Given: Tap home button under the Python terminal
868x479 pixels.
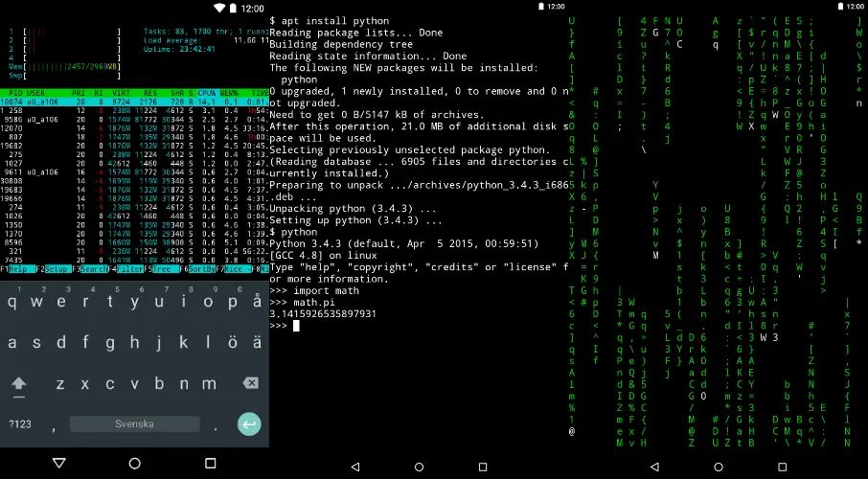Looking at the screenshot, I should tap(419, 468).
